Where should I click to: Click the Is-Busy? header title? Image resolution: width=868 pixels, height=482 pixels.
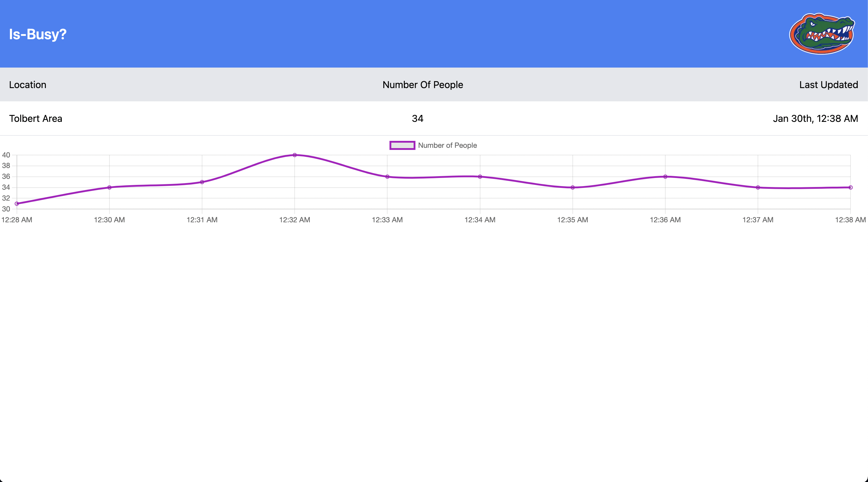point(38,34)
